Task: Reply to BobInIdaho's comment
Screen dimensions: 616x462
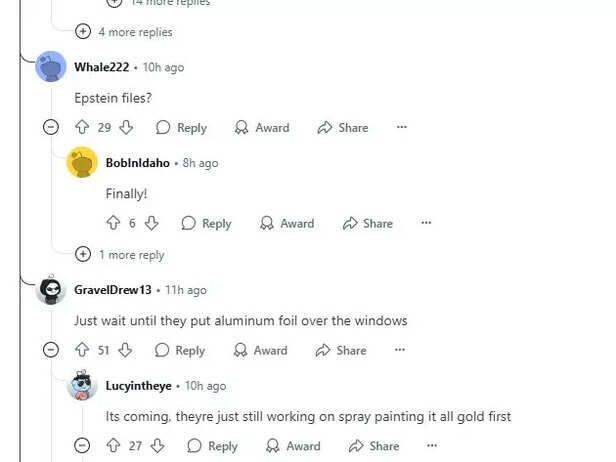Action: (206, 223)
